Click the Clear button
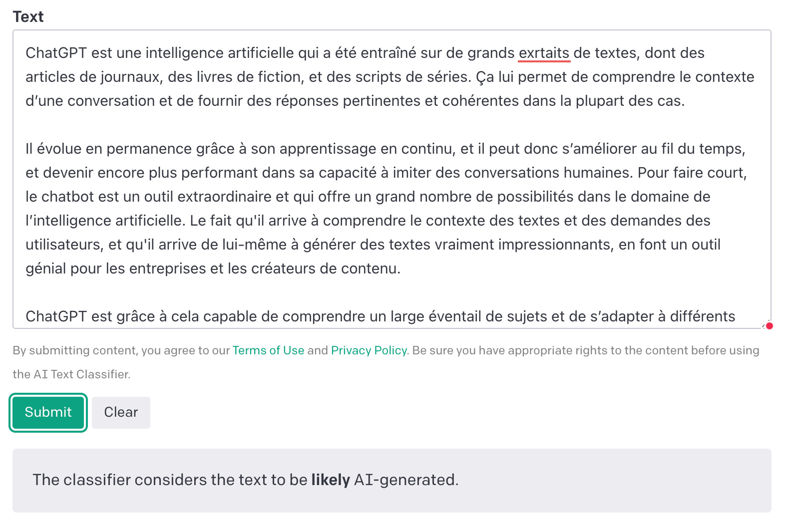Image resolution: width=785 pixels, height=532 pixels. (121, 412)
